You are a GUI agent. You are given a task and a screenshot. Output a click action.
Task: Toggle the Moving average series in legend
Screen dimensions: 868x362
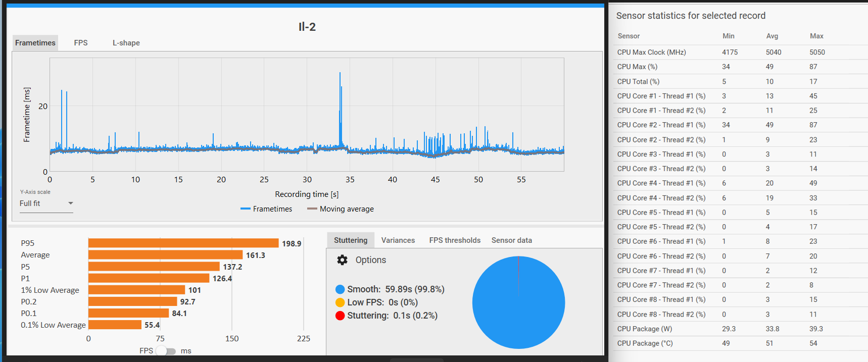[341, 209]
